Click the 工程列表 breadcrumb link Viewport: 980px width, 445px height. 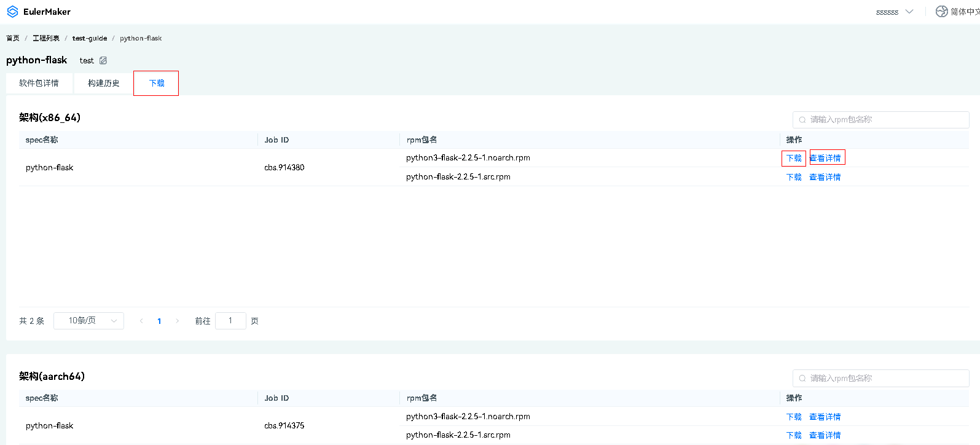(46, 38)
